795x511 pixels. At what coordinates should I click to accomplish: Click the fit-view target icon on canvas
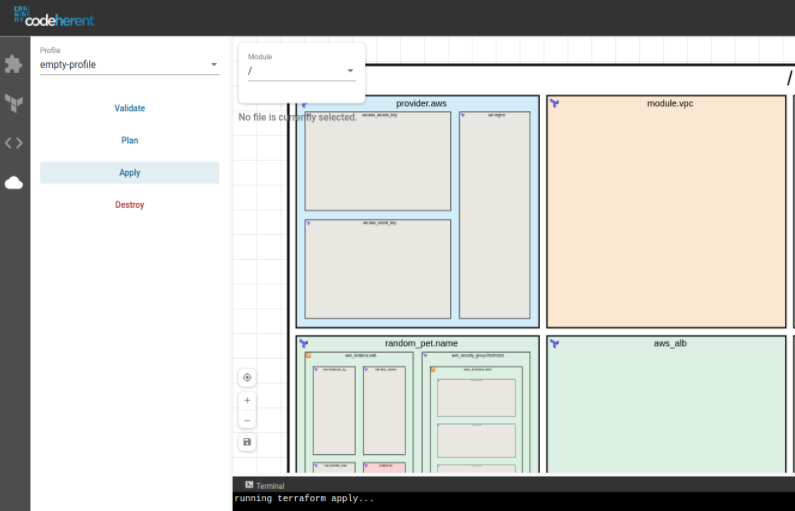pyautogui.click(x=247, y=378)
